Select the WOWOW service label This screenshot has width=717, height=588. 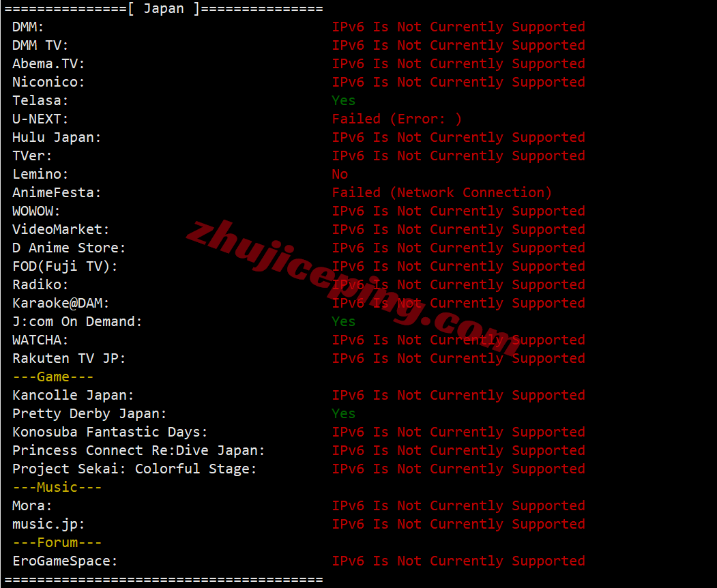point(36,211)
